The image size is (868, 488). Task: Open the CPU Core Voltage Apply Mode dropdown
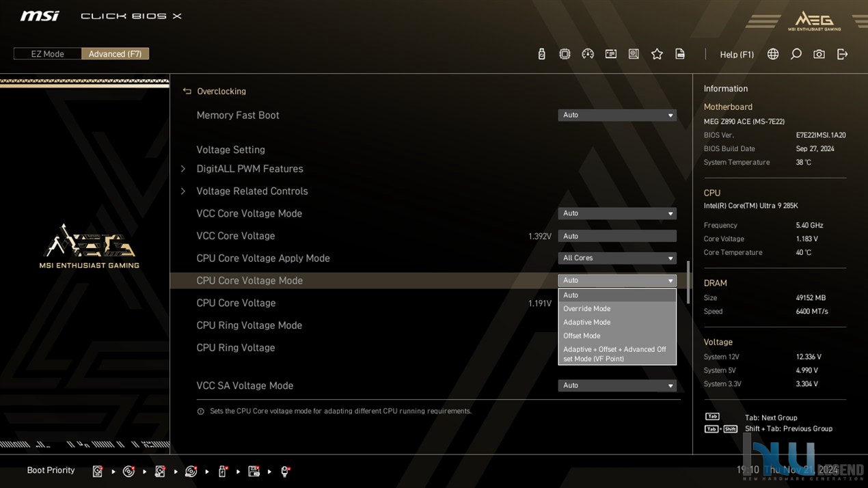[x=617, y=258]
